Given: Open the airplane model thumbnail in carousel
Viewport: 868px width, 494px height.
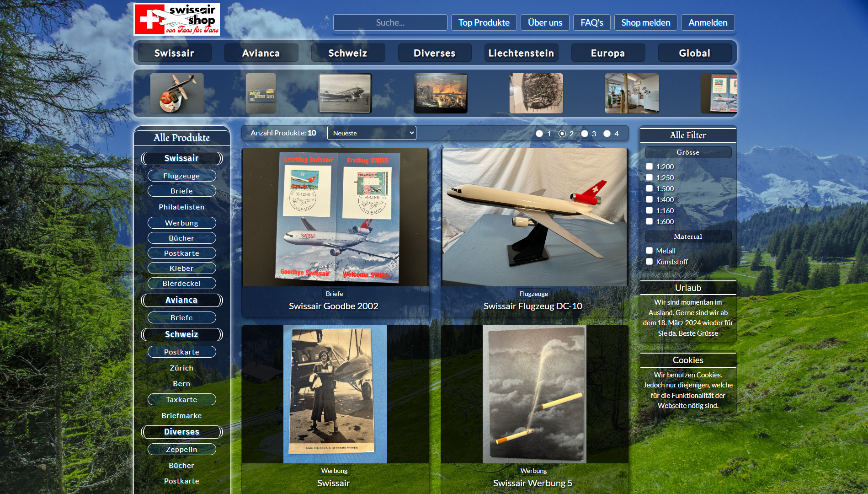Looking at the screenshot, I should pyautogui.click(x=177, y=93).
